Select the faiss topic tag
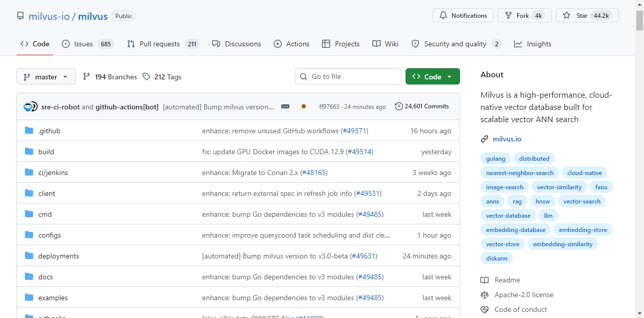This screenshot has height=318, width=644. [x=601, y=187]
